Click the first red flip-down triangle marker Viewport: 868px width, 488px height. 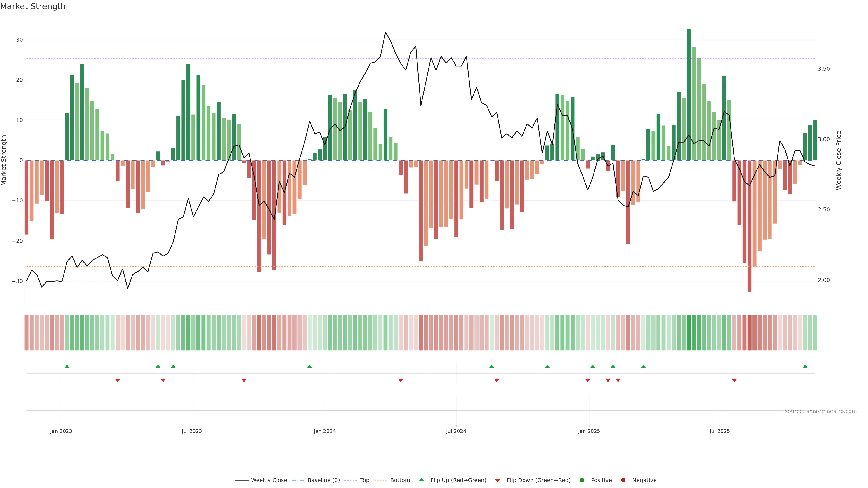pos(118,380)
